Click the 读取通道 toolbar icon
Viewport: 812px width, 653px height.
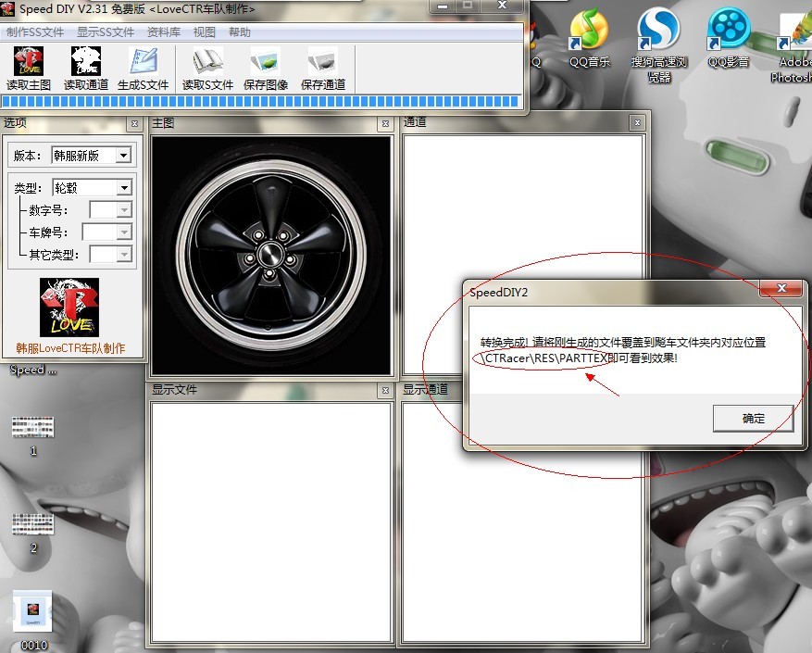pyautogui.click(x=85, y=62)
